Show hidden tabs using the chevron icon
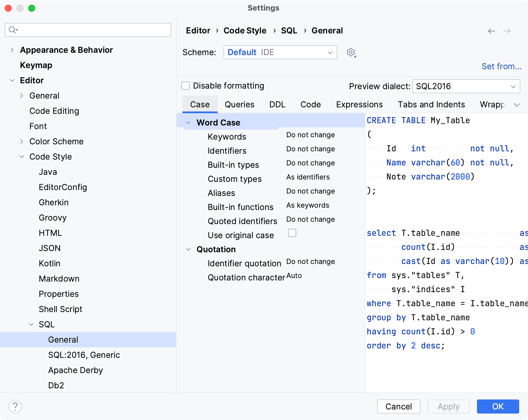The width and height of the screenshot is (528, 420). 517,104
